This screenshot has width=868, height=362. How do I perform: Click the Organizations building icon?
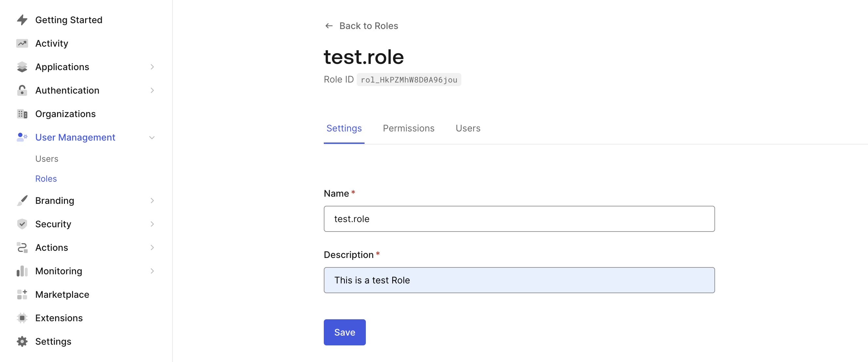[22, 114]
